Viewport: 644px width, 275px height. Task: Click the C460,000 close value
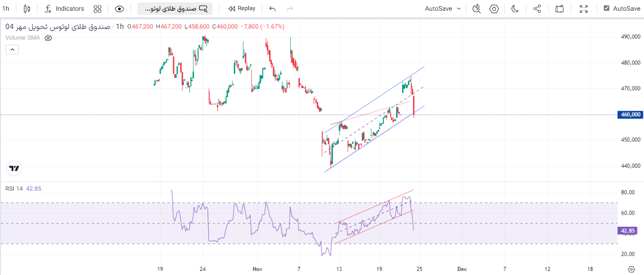point(225,26)
